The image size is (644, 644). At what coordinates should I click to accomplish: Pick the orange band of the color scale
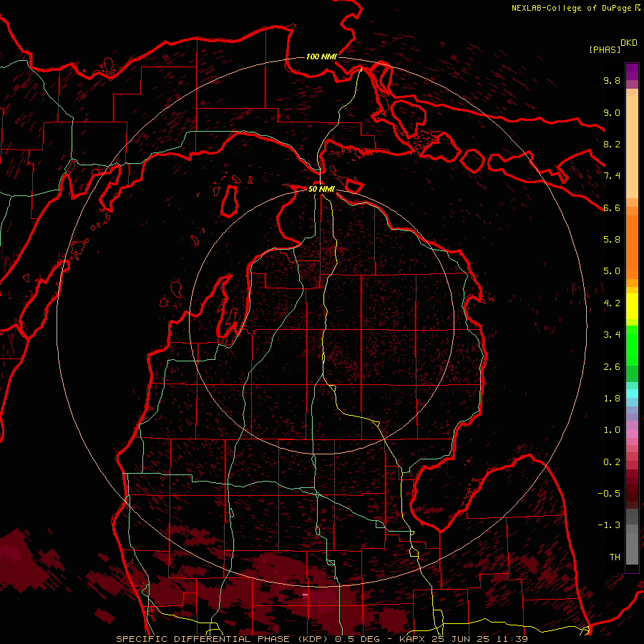pos(632,248)
